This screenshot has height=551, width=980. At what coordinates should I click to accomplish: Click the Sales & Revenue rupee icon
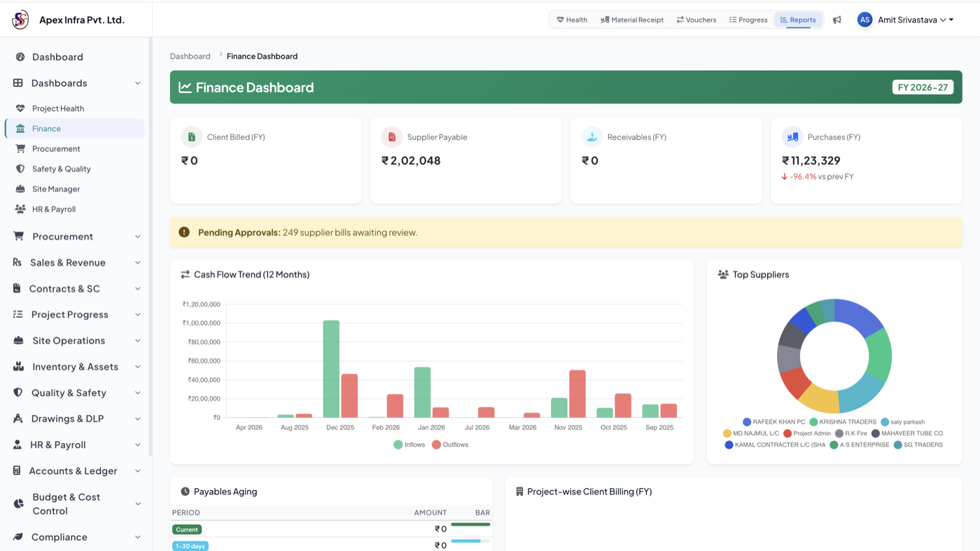pyautogui.click(x=17, y=263)
